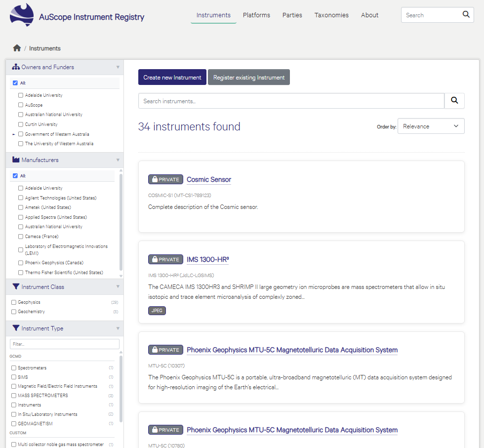The width and height of the screenshot is (484, 448).
Task: Check the Agilent Technologies manufacturer checkbox
Action: pos(21,198)
